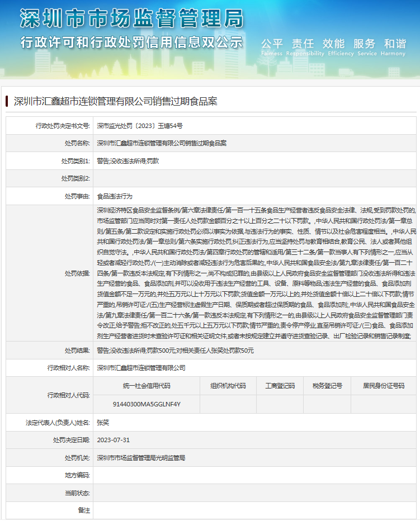Screen dimensions: 420x521
Task: Click the 居民身份证号码 column header
Action: pos(384,386)
